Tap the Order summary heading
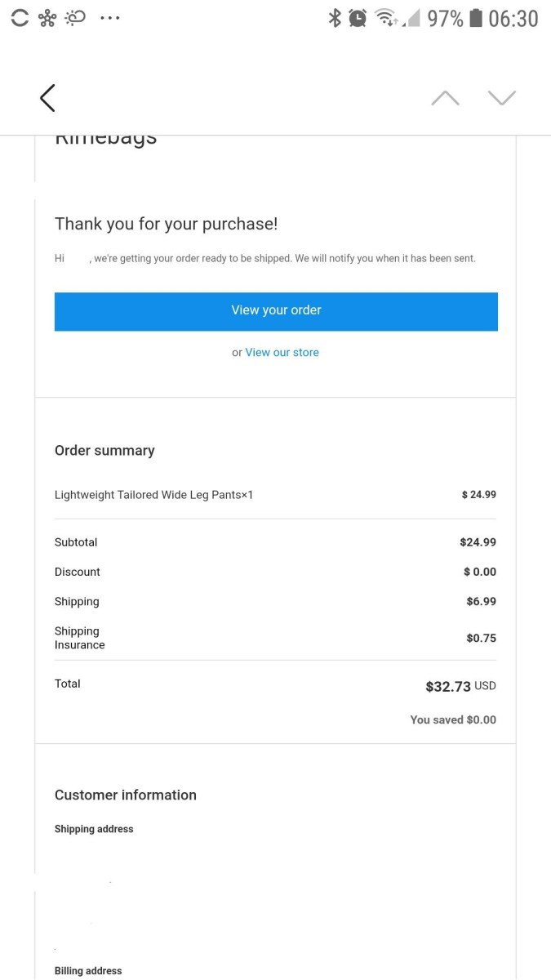The width and height of the screenshot is (551, 980). pos(104,451)
